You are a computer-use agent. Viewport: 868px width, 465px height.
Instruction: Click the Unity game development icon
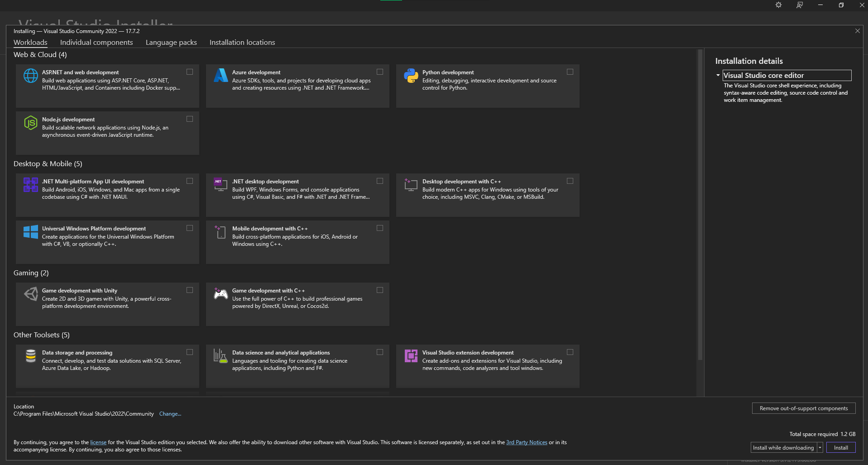[x=31, y=294]
